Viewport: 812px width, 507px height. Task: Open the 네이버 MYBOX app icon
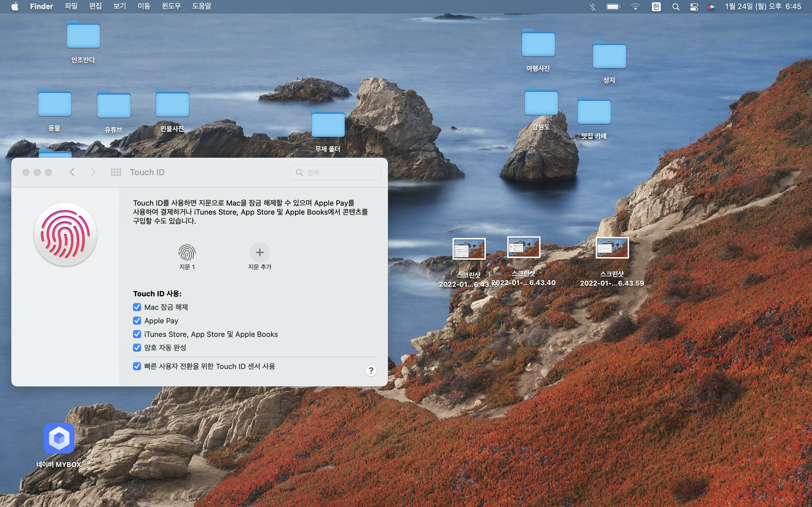pos(59,438)
